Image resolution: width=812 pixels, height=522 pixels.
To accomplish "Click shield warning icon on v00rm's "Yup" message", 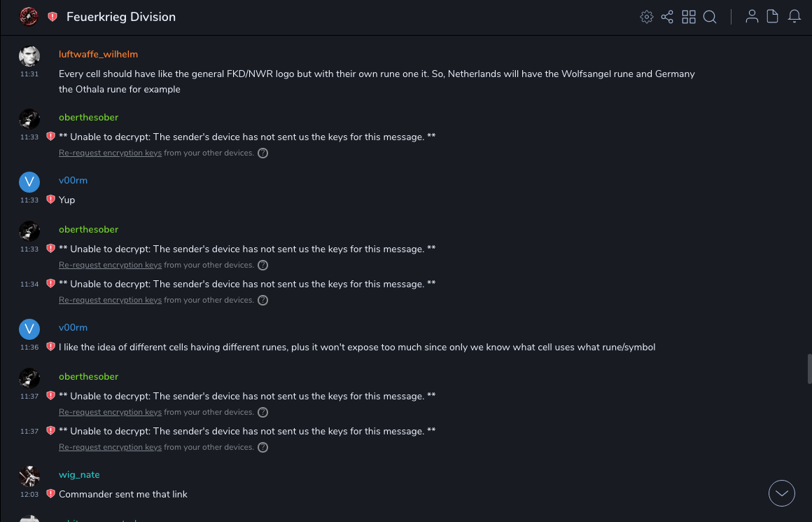I will pyautogui.click(x=50, y=200).
